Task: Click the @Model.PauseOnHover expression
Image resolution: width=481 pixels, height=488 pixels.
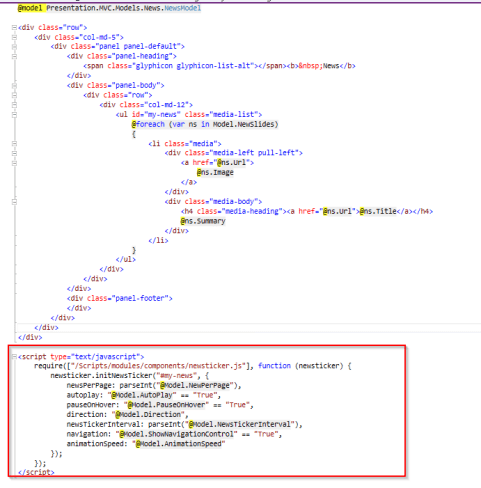Action: [166, 405]
